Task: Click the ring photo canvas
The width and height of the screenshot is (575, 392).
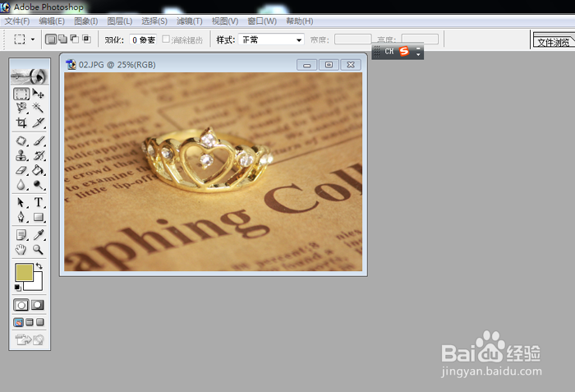Action: pyautogui.click(x=213, y=172)
